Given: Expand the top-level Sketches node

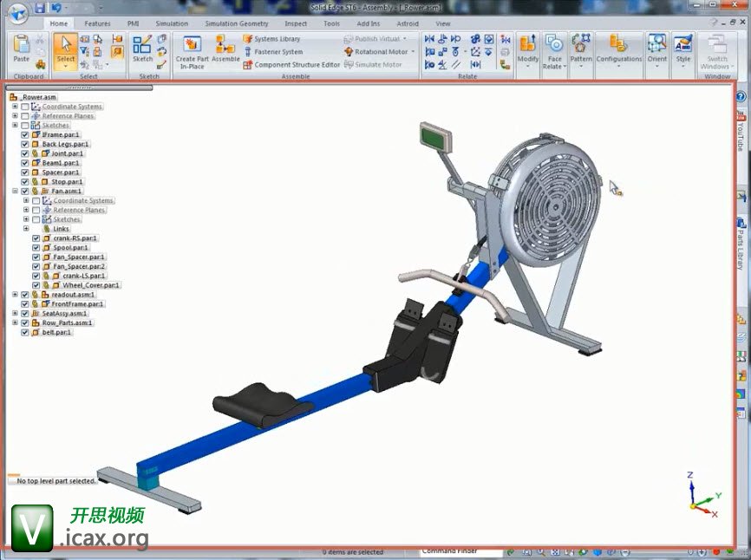Looking at the screenshot, I should [x=15, y=126].
